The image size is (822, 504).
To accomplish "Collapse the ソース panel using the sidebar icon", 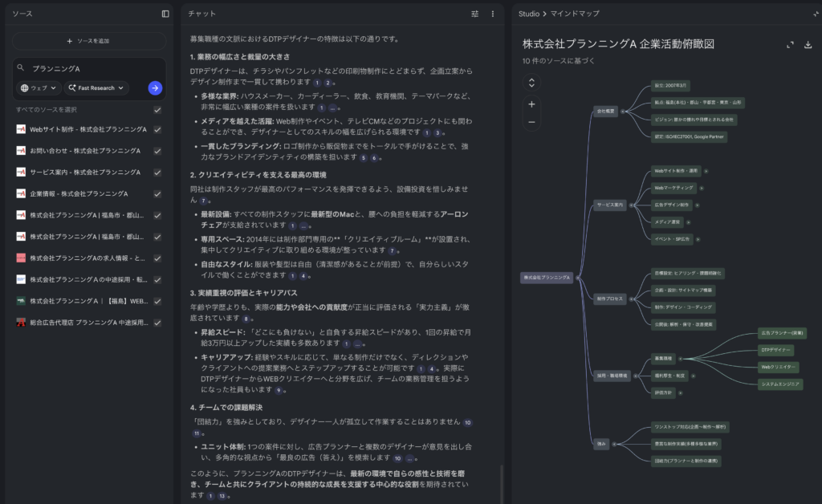I will (x=165, y=14).
